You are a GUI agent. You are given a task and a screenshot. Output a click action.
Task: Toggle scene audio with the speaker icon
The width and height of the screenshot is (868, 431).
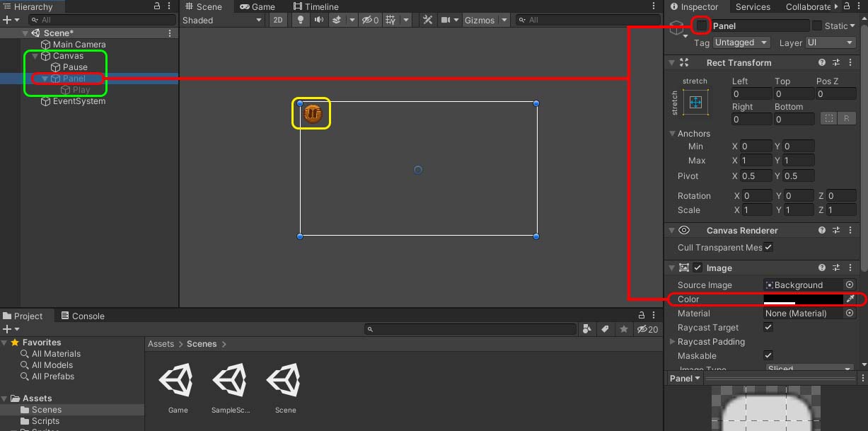click(x=318, y=21)
